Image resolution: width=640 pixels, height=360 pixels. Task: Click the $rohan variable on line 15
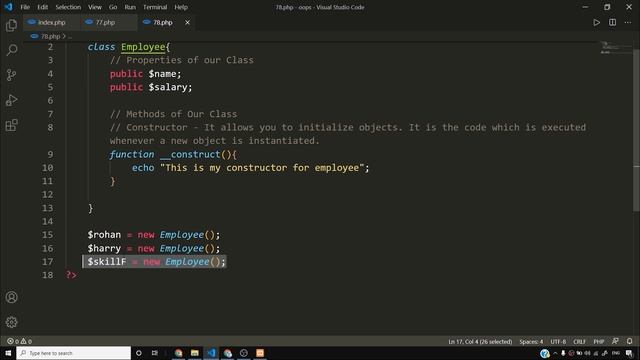104,235
